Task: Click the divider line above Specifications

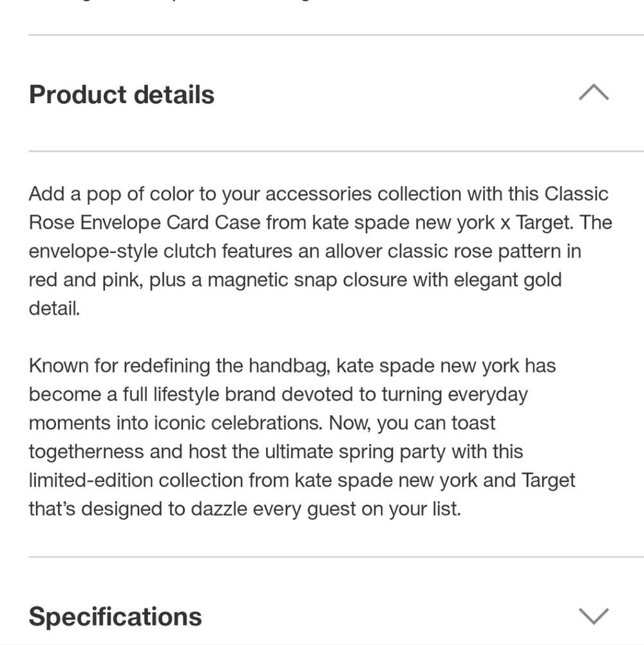Action: tap(336, 557)
